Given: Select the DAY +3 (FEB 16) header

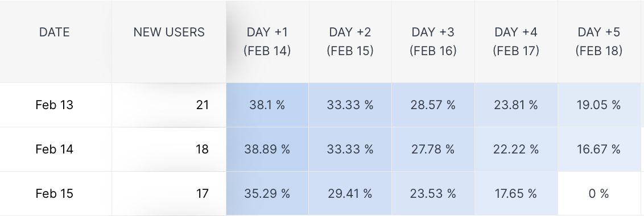Looking at the screenshot, I should [434, 41].
